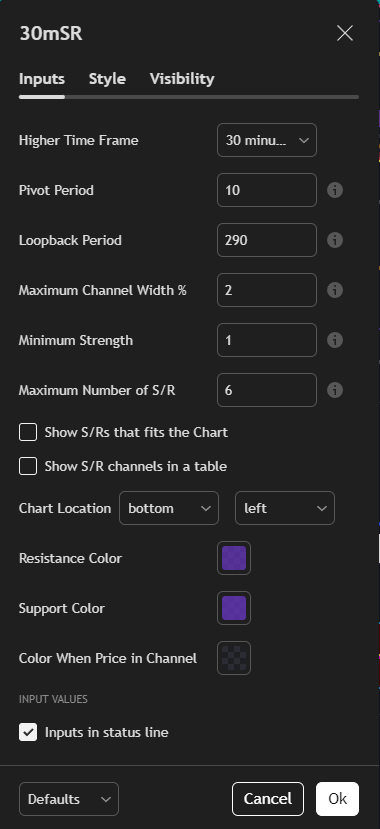Confirm settings with Ok button

[x=338, y=799]
